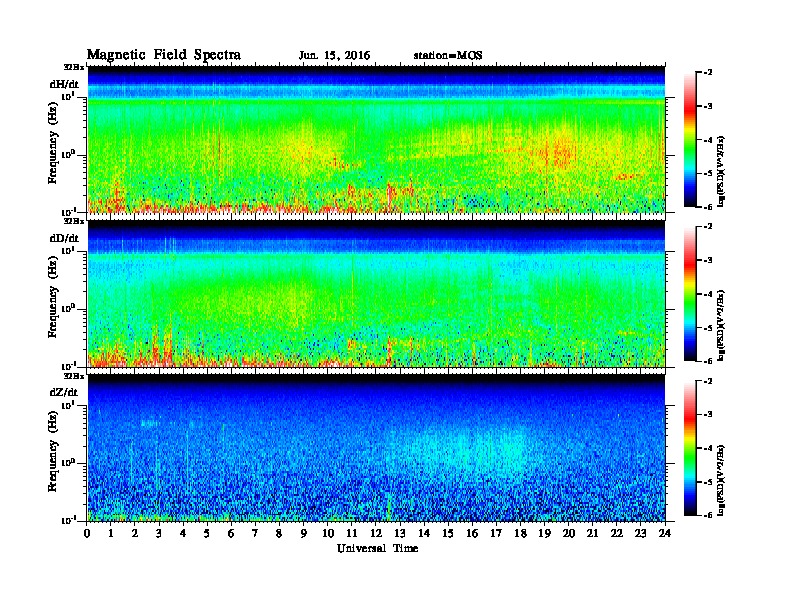
Task: Click hour tick label "5" on time axis
Action: click(x=207, y=534)
